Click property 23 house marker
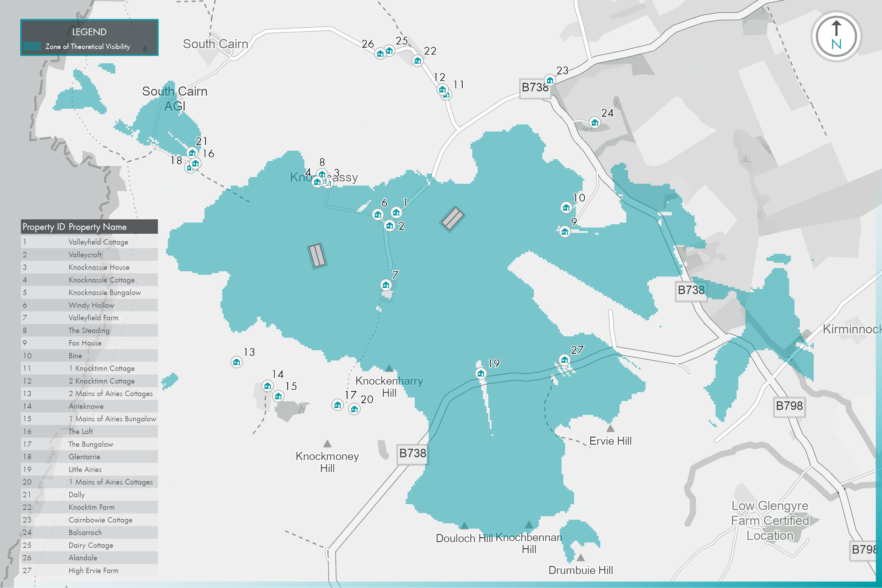 550,80
